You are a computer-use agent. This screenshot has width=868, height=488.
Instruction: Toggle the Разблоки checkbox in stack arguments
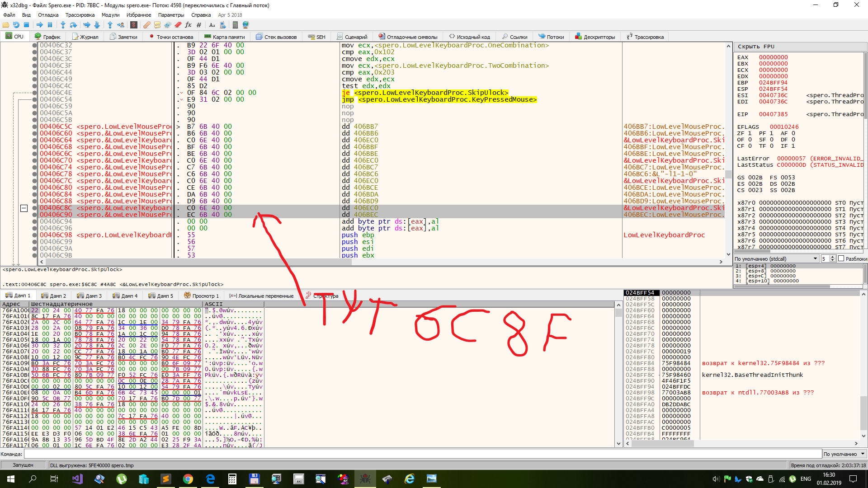[841, 258]
